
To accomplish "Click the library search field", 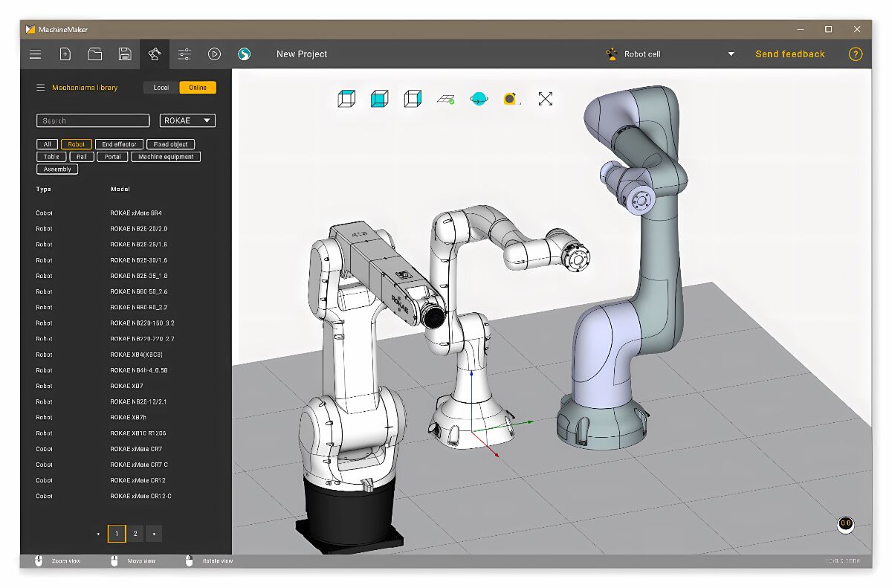I will [92, 120].
